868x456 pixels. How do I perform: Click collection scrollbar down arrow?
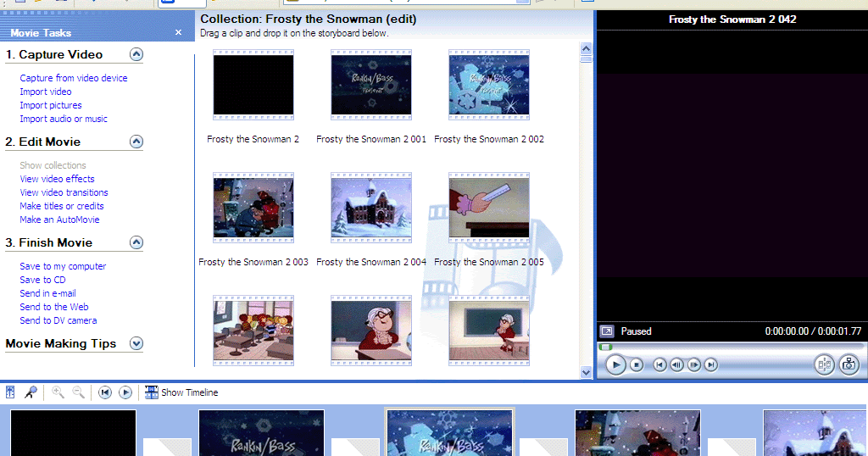[587, 372]
